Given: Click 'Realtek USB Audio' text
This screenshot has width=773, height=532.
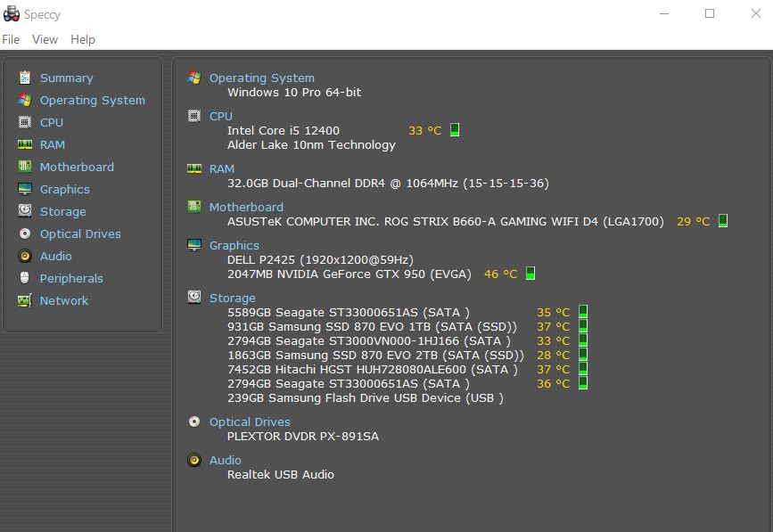Looking at the screenshot, I should [x=281, y=474].
